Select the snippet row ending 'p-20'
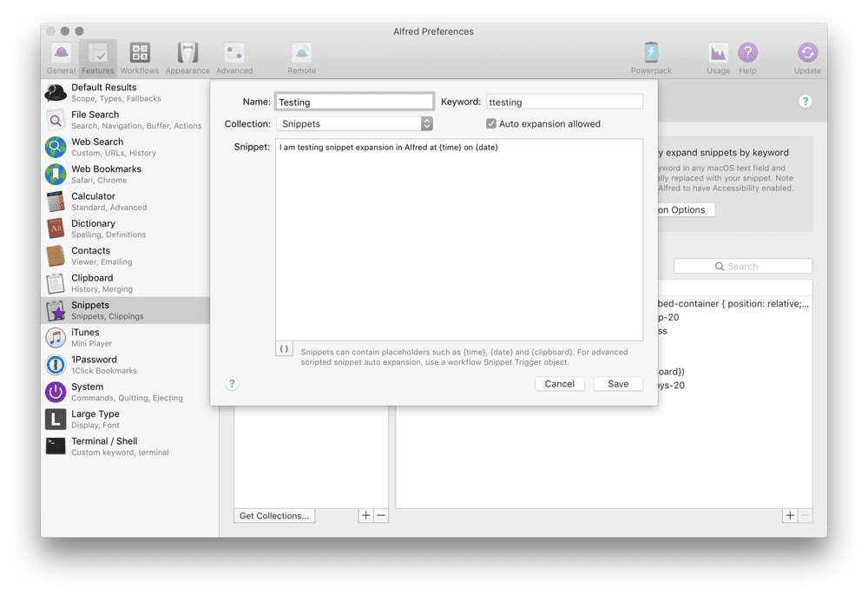Screen dimensions: 868x595 coord(734,317)
